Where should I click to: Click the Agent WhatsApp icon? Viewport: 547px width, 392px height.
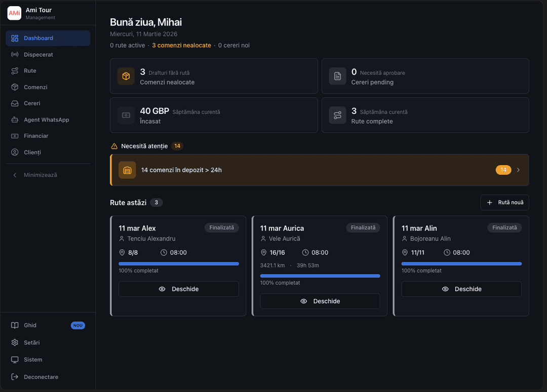click(16, 120)
